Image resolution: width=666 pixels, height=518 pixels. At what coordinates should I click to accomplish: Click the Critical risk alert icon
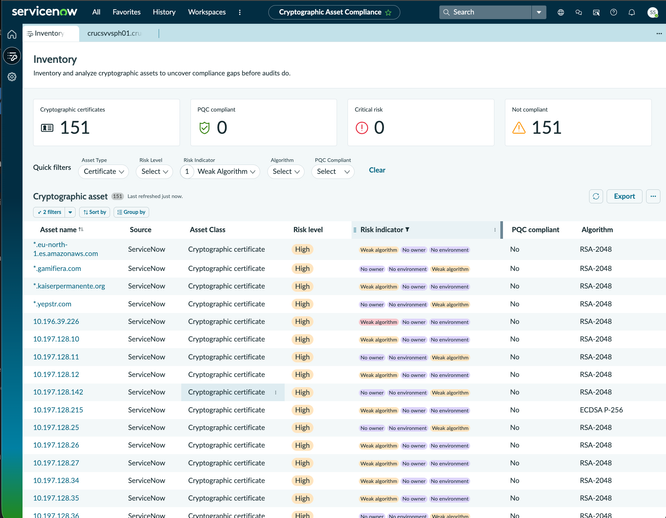point(361,128)
